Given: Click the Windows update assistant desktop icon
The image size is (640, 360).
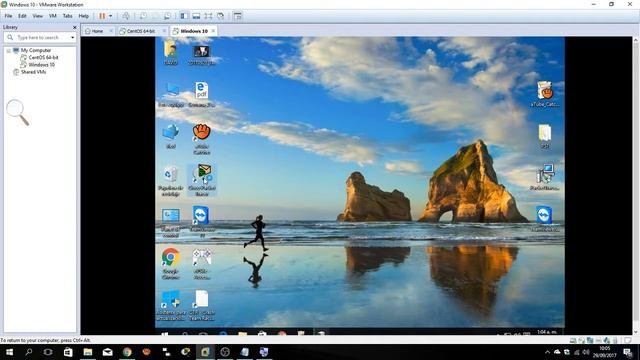Looking at the screenshot, I should click(x=171, y=305).
